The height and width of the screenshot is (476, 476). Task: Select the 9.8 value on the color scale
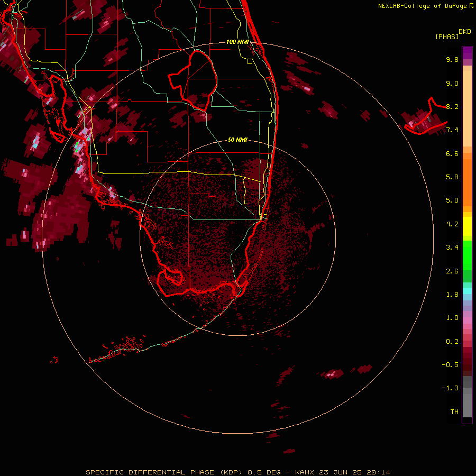click(452, 59)
